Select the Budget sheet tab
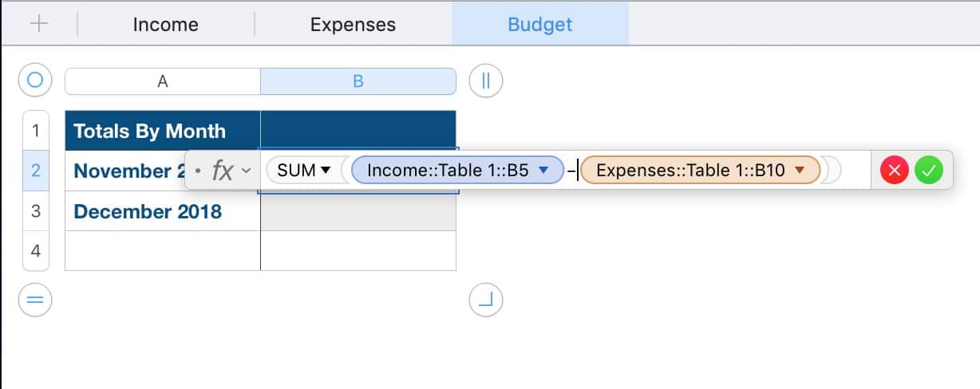 [x=539, y=24]
